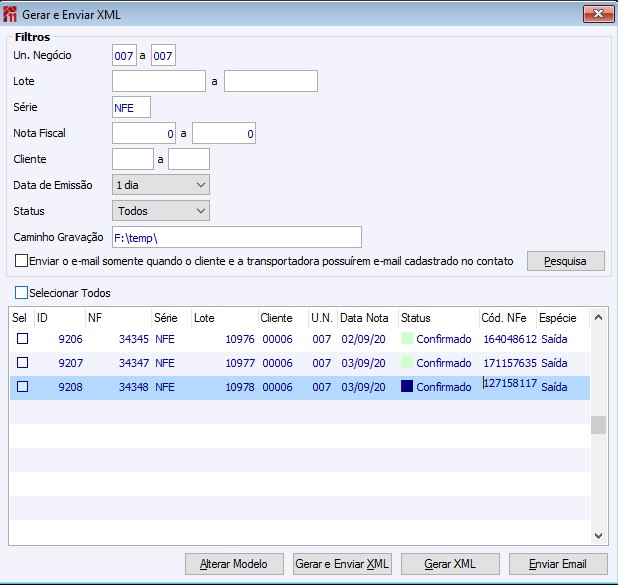The image size is (618, 585).
Task: Sort by the Data Nota column header
Action: [x=364, y=317]
